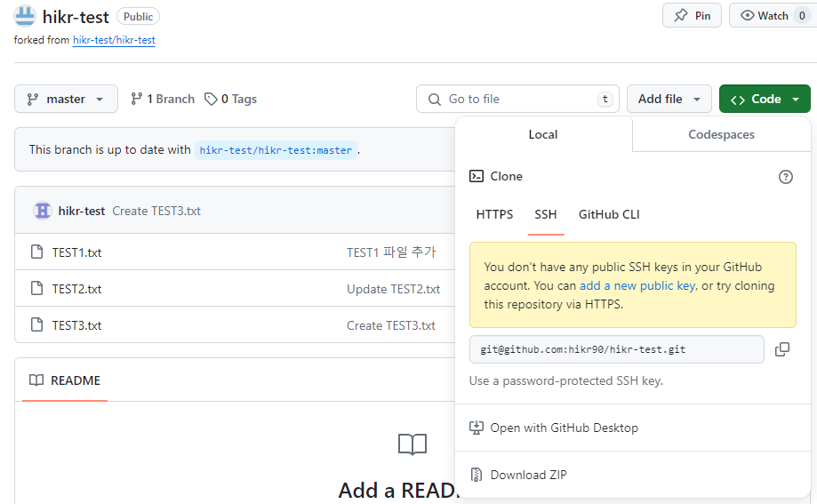Open the TEST2.txt file
Viewport: 817px width, 504px height.
coord(76,289)
